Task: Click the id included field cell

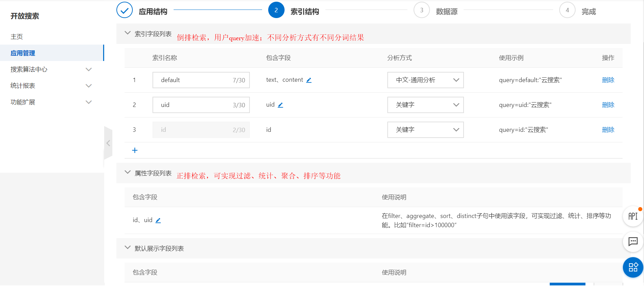Action: click(269, 130)
